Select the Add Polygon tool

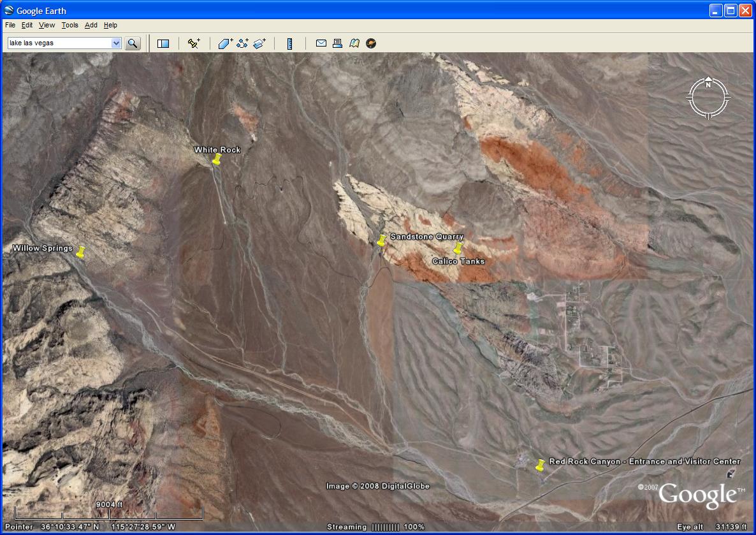tap(226, 43)
